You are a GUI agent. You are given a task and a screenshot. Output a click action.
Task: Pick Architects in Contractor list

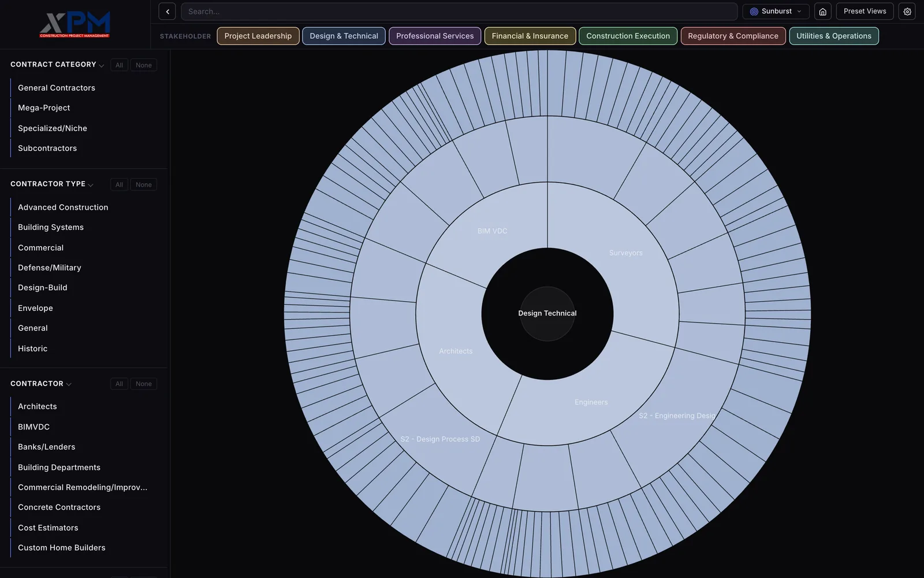point(38,406)
